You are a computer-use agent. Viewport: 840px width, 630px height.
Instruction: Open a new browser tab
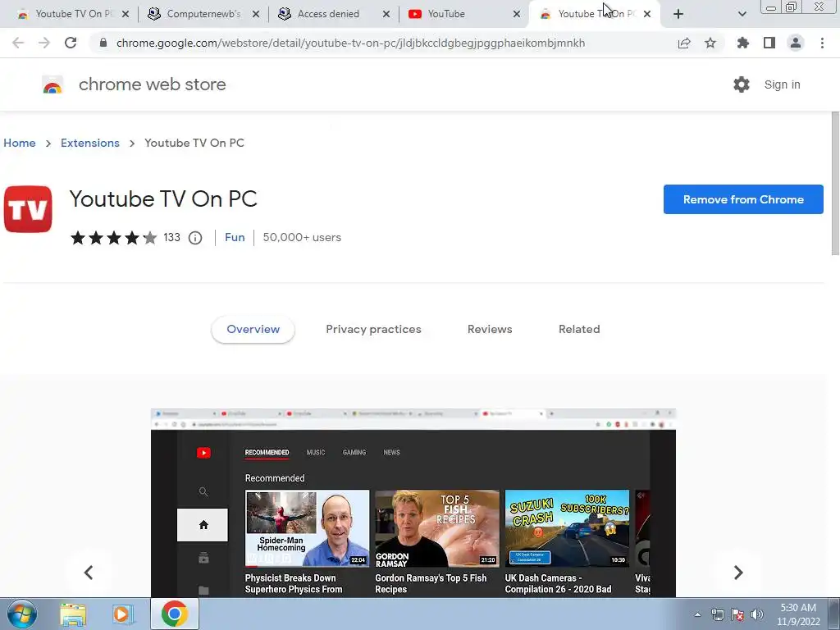coord(678,14)
